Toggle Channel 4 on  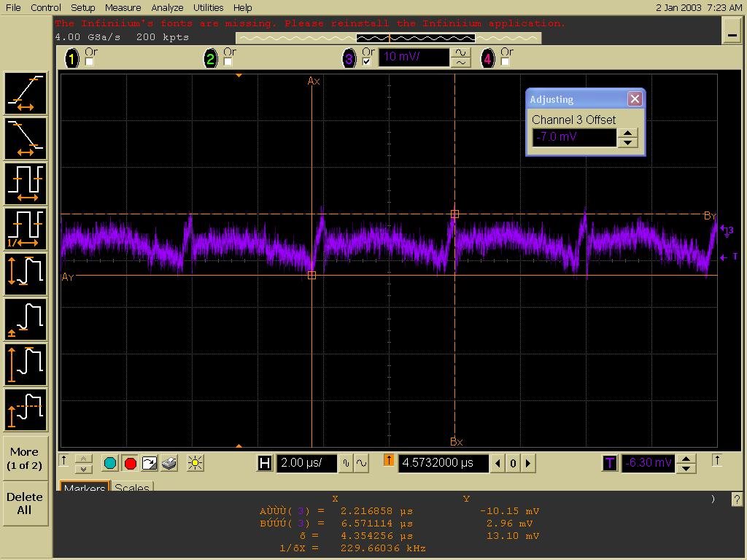coord(487,58)
